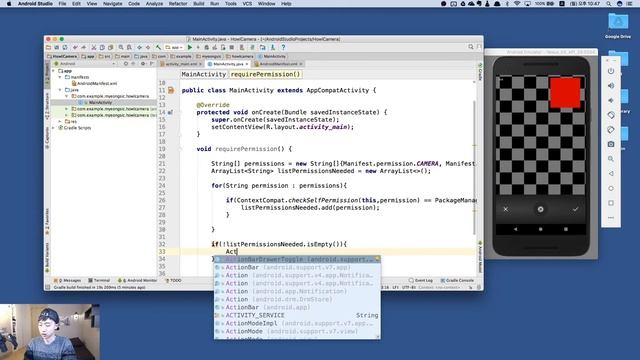Click the class gutter icon on line 11
Viewport: 640px width, 360px height.
point(171,90)
